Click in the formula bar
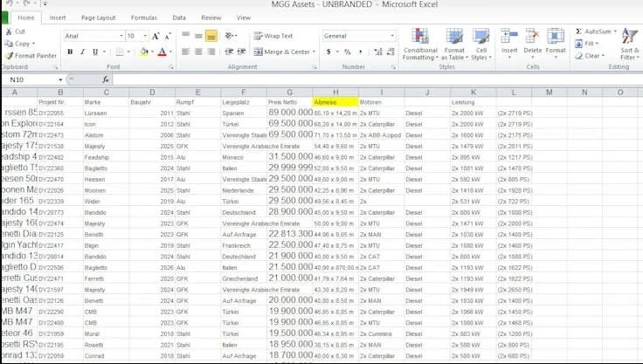The height and width of the screenshot is (364, 643). point(377,79)
